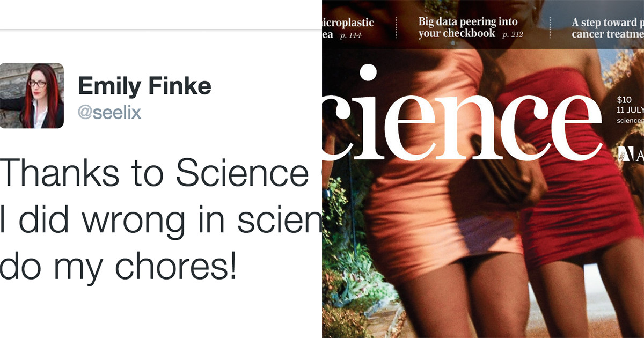The height and width of the screenshot is (338, 644).
Task: Click the $10 cover price
Action: pyautogui.click(x=624, y=100)
